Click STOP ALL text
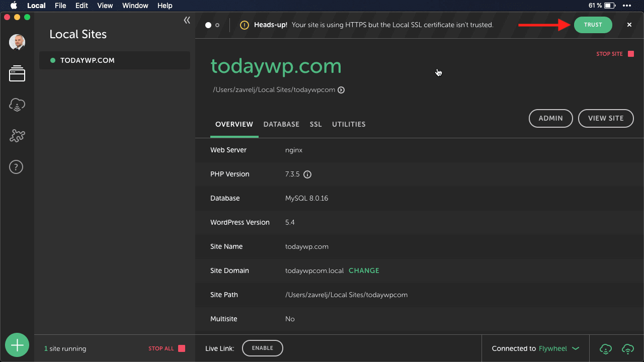644x362 pixels. [x=161, y=348]
